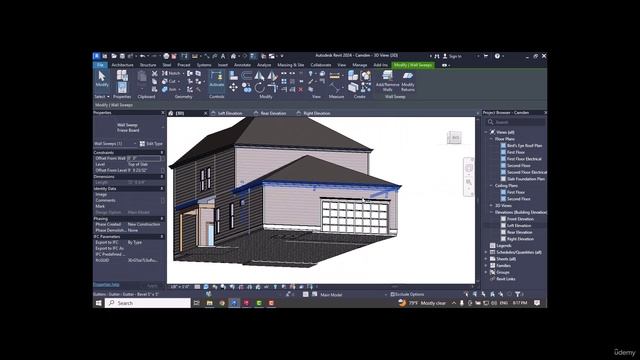Select Front Elevation in Project Browser
Image resolution: width=640 pixels, height=360 pixels.
[x=520, y=219]
